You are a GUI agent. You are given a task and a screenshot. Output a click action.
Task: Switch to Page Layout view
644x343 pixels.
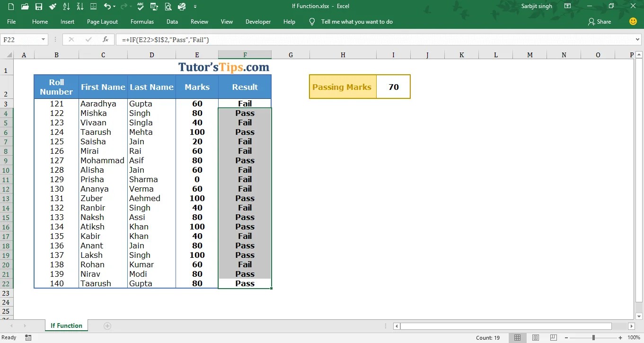coord(535,337)
